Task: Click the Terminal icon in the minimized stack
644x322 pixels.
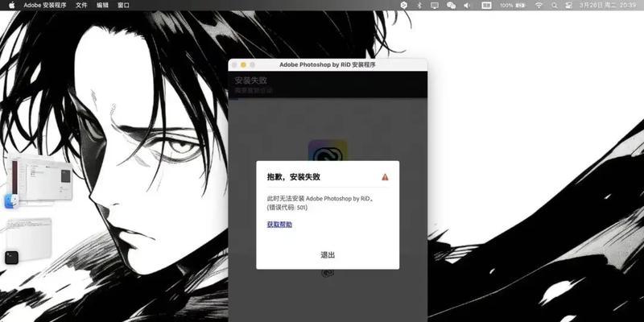Action: click(11, 258)
